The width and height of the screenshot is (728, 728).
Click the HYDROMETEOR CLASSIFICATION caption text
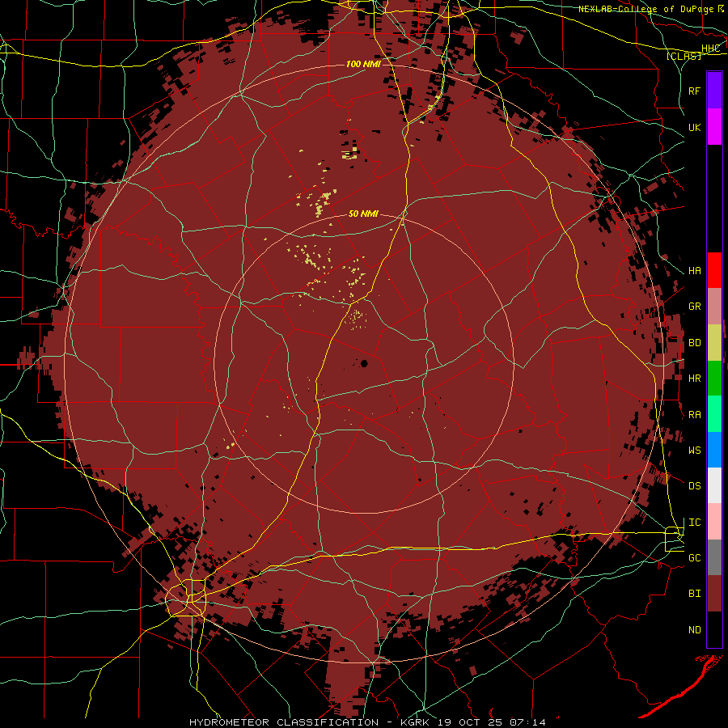284,722
